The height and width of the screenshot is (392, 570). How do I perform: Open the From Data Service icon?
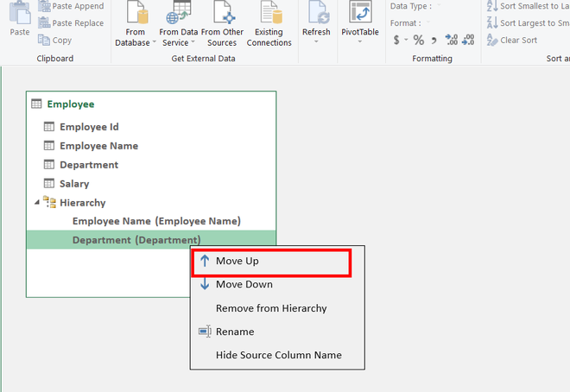coord(178,13)
